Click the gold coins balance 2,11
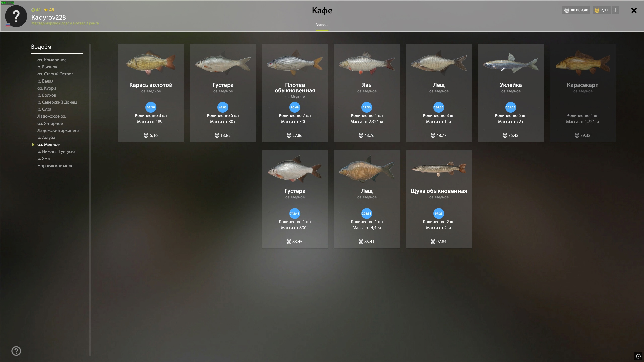This screenshot has width=644, height=362. click(601, 10)
